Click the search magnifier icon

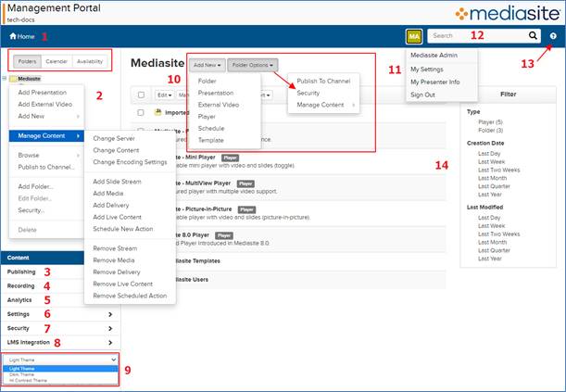[533, 35]
